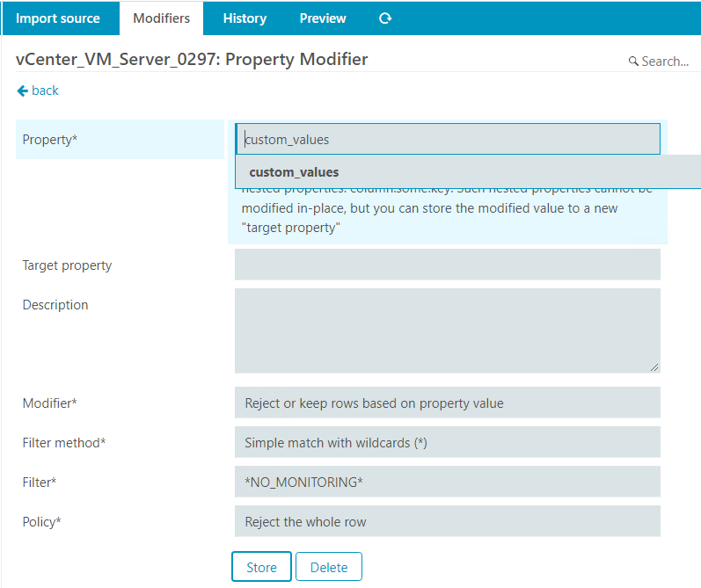Open the Import source tab
This screenshot has width=701, height=588.
pos(58,18)
